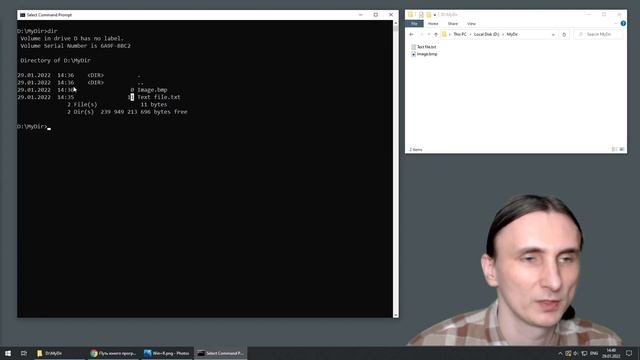Maximize the Command Prompt window
The image size is (640, 360).
(x=376, y=15)
